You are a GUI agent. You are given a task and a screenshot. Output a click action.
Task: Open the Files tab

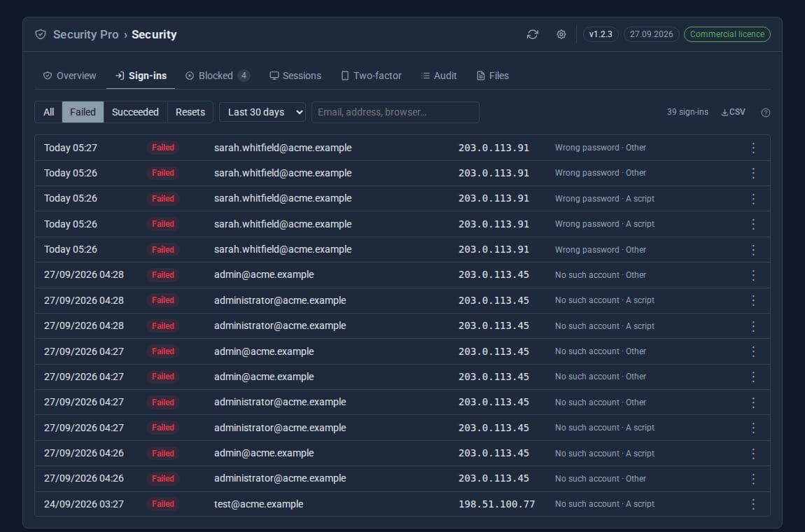pos(493,76)
